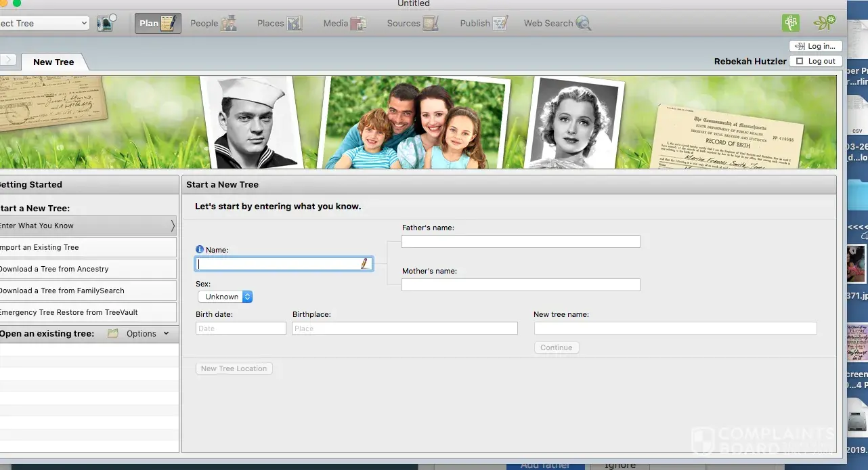Open the Places workspace
Viewport: 868px width, 470px height.
pos(279,23)
